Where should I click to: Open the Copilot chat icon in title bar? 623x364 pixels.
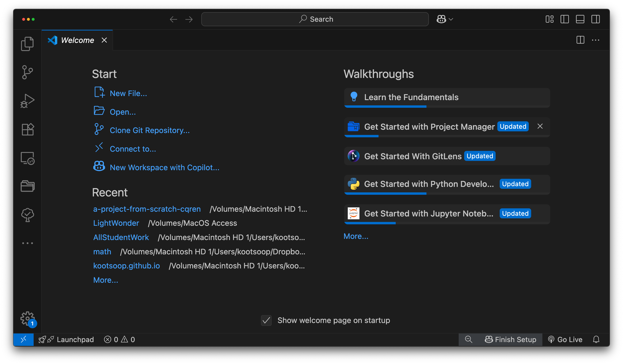point(441,19)
